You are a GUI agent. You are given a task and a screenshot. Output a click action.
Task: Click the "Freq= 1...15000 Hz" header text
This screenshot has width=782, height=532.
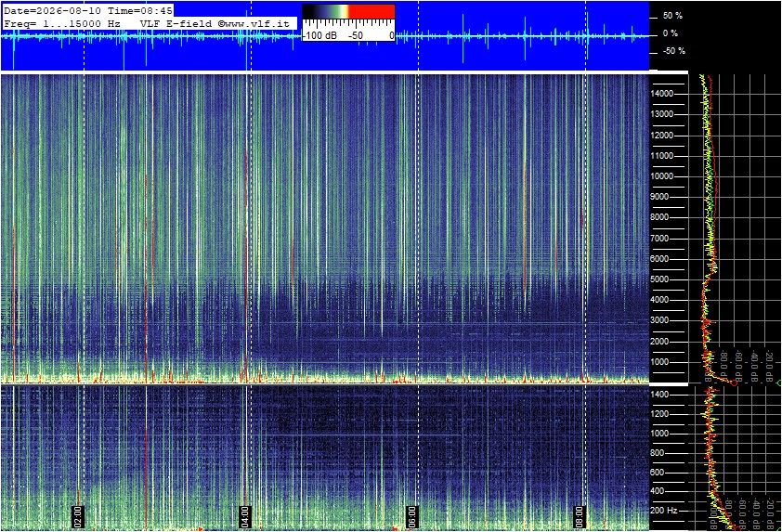coord(62,23)
